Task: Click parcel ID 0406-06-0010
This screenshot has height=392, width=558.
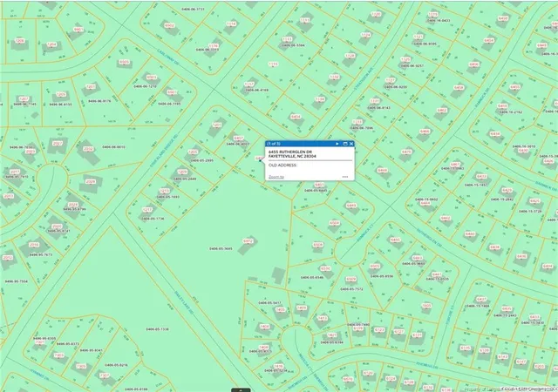Action: pyautogui.click(x=114, y=147)
